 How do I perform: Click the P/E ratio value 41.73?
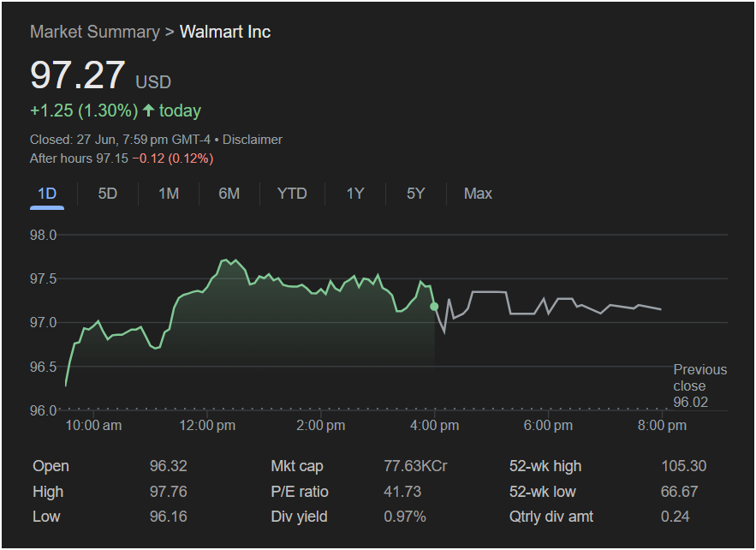tap(402, 492)
